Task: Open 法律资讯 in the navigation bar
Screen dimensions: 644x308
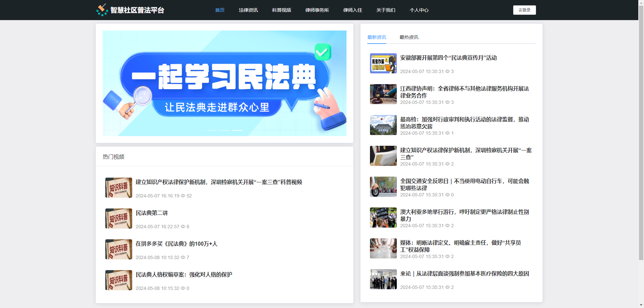Action: [x=248, y=10]
